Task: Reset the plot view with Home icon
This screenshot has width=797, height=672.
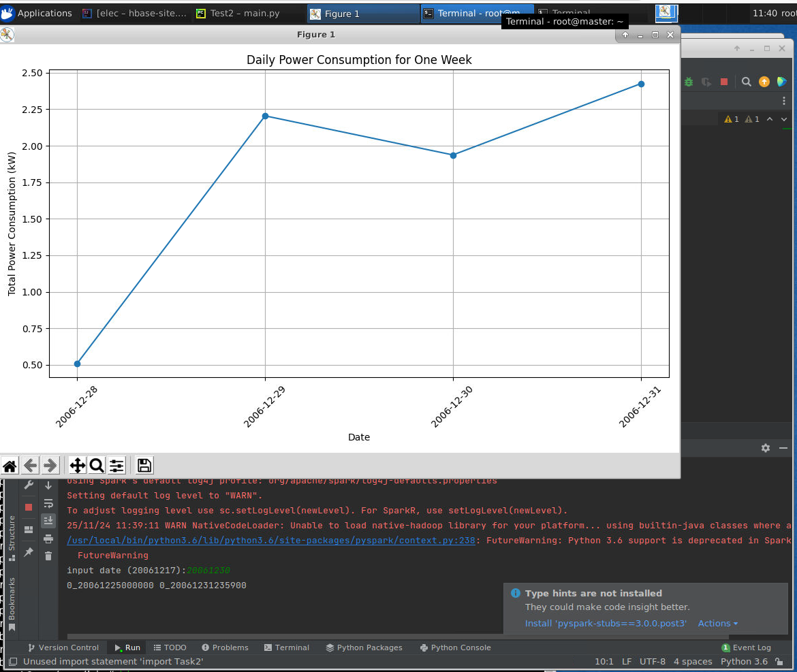Action: pos(10,466)
